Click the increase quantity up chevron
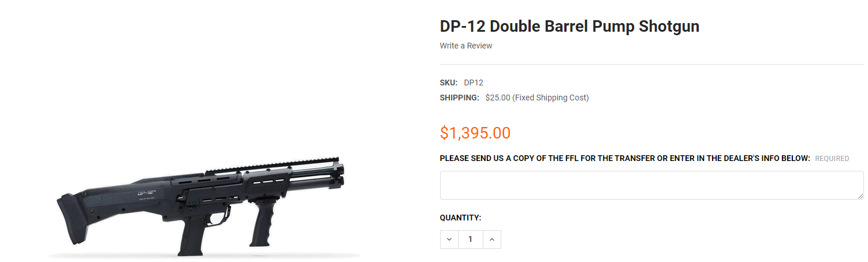Image resolution: width=868 pixels, height=262 pixels. (x=491, y=239)
